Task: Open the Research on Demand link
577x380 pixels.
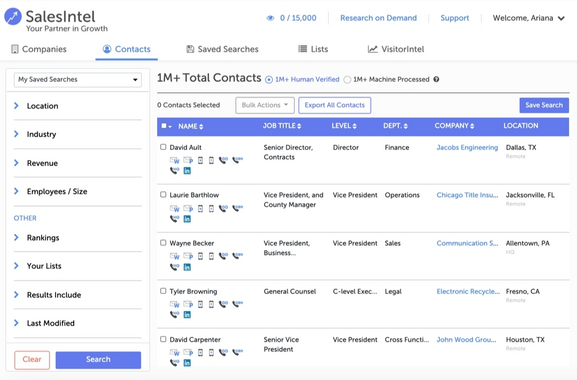Action: pyautogui.click(x=378, y=18)
